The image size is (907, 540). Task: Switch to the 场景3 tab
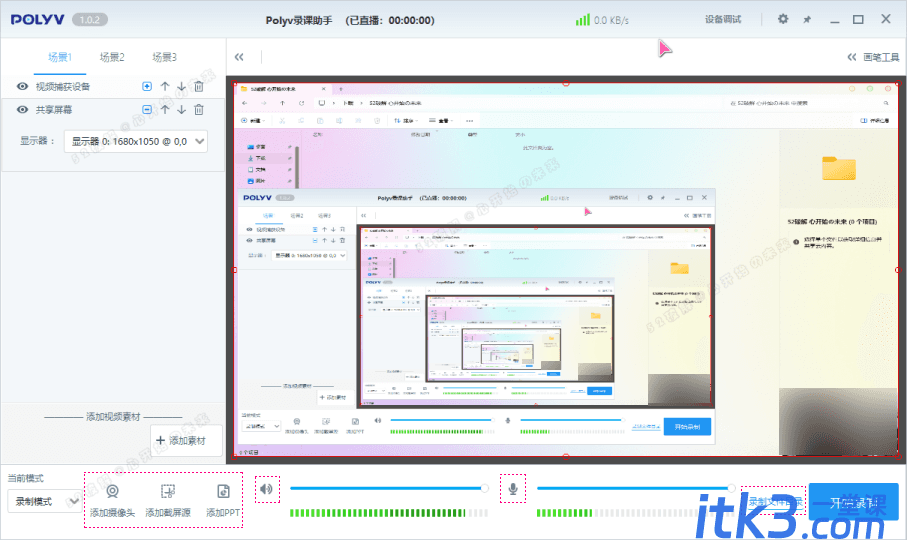tap(164, 57)
